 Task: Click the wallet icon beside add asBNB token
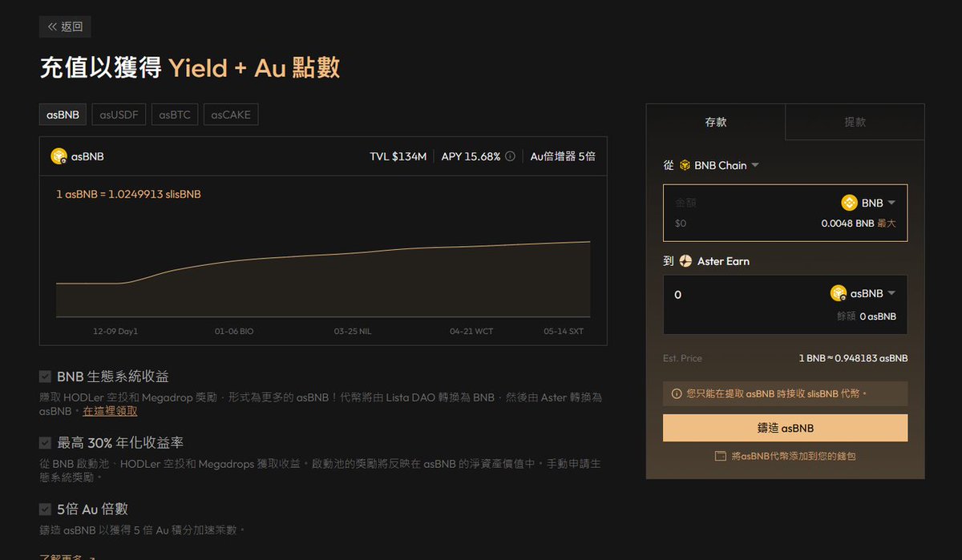(x=721, y=456)
